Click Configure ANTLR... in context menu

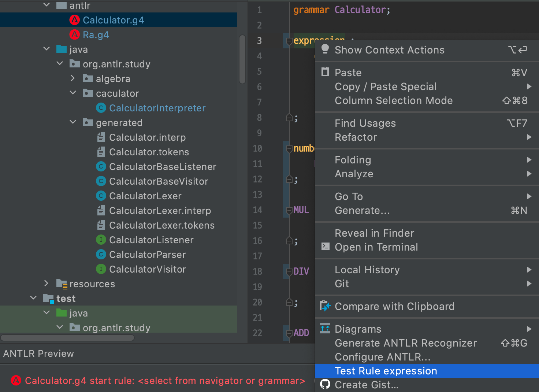382,357
